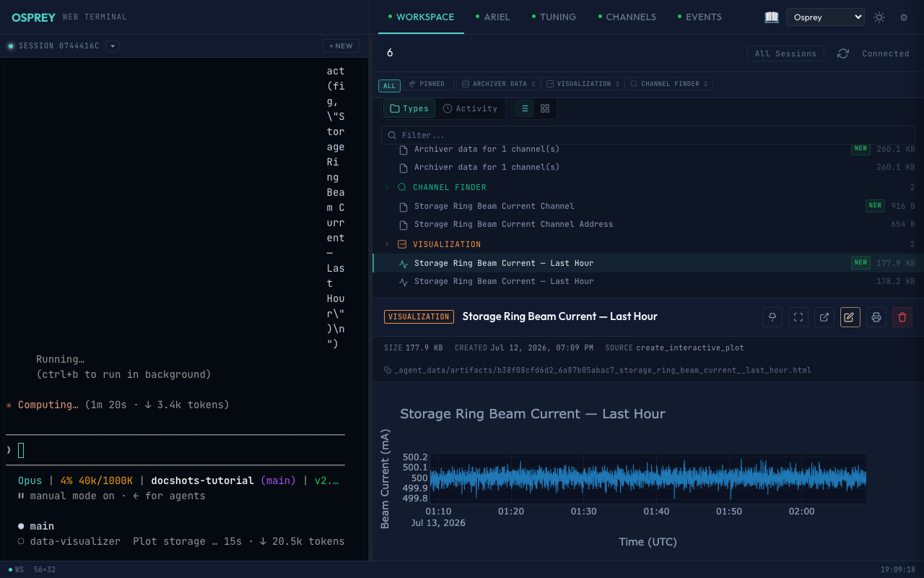Image resolution: width=924 pixels, height=578 pixels.
Task: Click the WS status indicator in status bar
Action: [x=16, y=569]
